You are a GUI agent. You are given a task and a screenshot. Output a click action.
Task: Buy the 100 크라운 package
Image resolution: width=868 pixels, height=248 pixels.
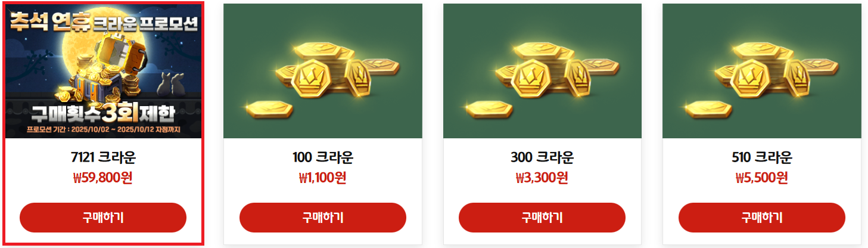[x=323, y=218]
